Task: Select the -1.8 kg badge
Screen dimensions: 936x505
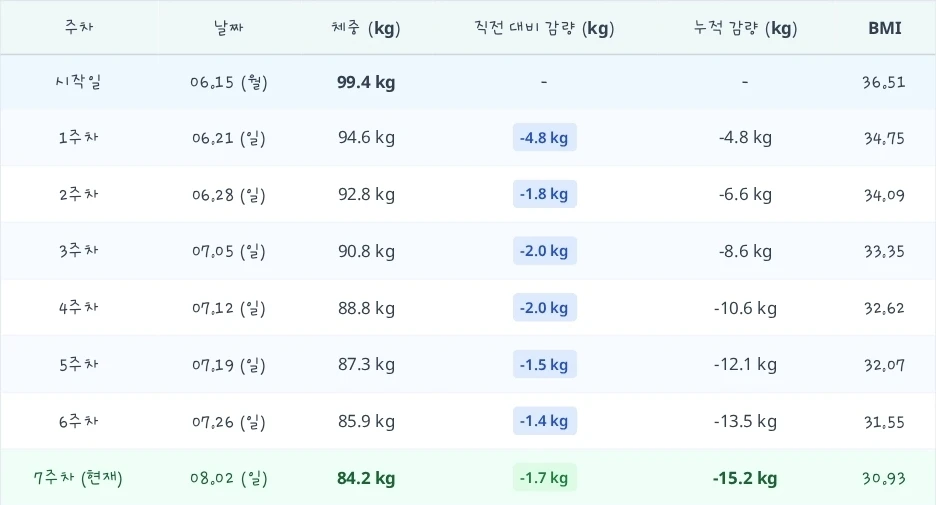Action: click(x=544, y=194)
